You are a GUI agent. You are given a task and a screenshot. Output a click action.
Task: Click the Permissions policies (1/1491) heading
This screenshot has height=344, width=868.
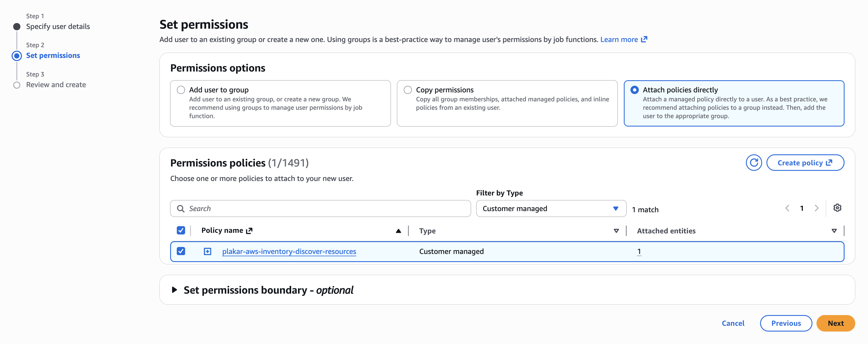point(239,163)
